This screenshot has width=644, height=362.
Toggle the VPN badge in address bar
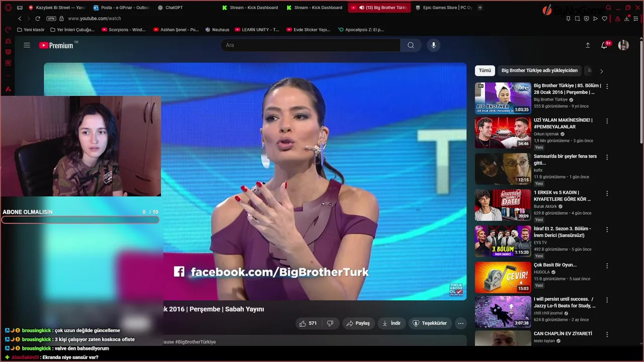tap(51, 19)
